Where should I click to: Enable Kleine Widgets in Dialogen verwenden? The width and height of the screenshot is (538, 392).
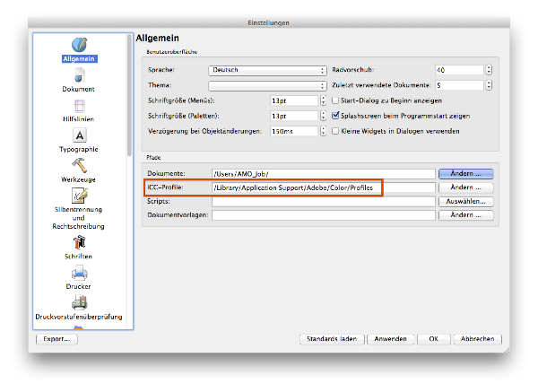click(336, 131)
